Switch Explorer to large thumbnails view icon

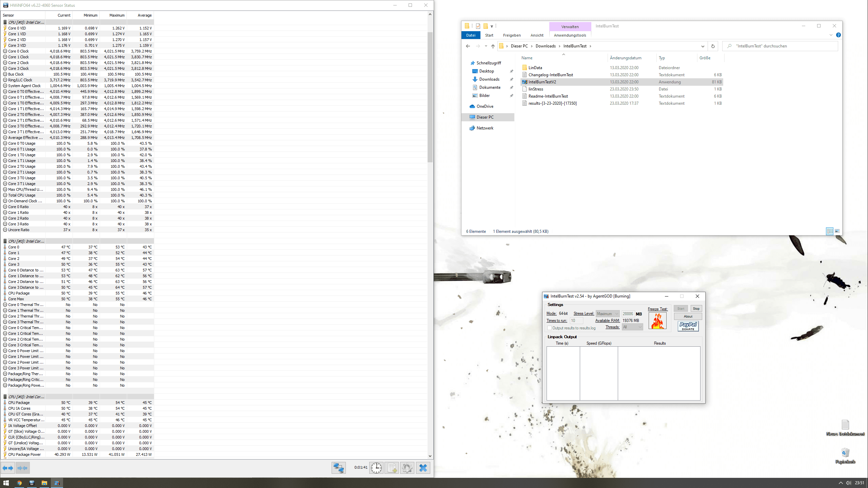coord(837,231)
